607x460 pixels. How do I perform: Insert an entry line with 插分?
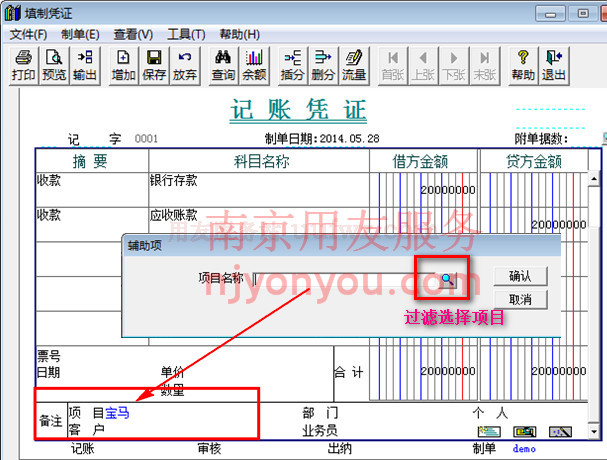pos(293,65)
